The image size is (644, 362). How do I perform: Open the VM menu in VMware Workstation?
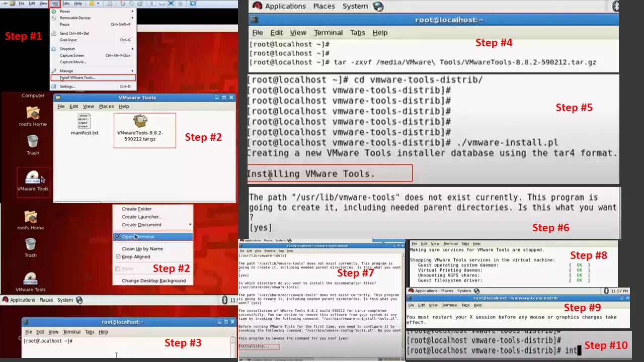(55, 4)
